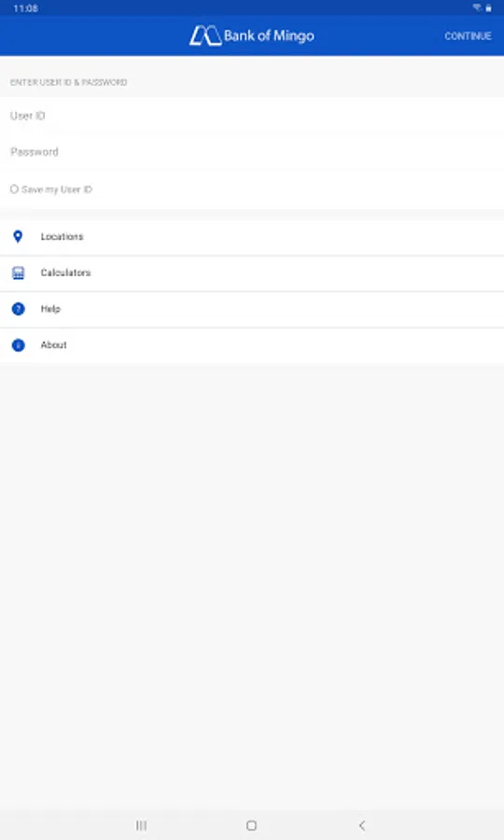504x840 pixels.
Task: Toggle the Save my User ID radio button
Action: (14, 189)
